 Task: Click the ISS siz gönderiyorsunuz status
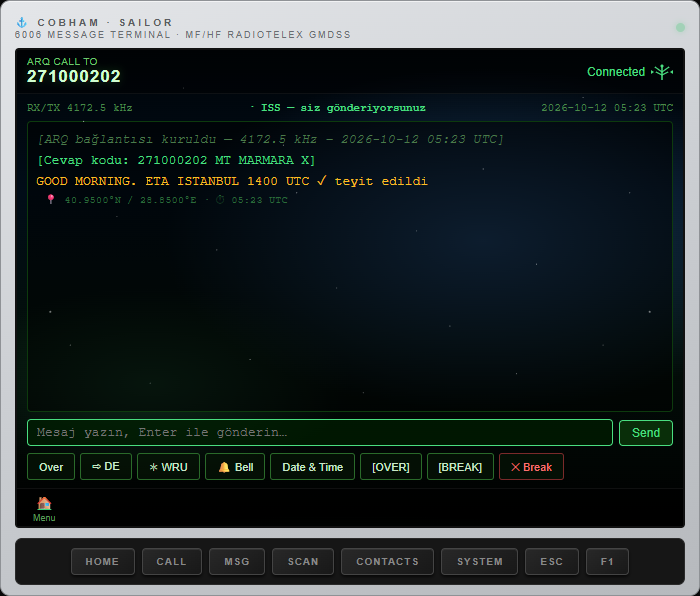(343, 108)
